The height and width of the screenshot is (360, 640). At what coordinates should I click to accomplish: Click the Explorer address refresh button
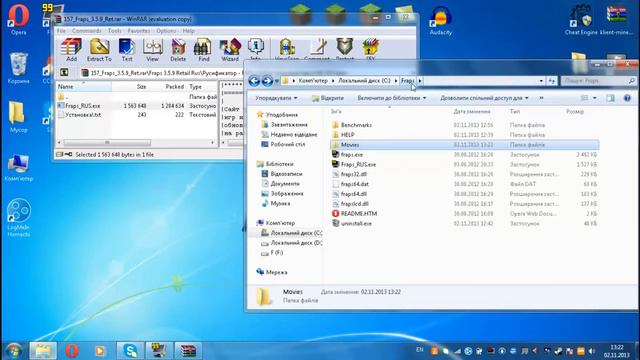pos(552,81)
